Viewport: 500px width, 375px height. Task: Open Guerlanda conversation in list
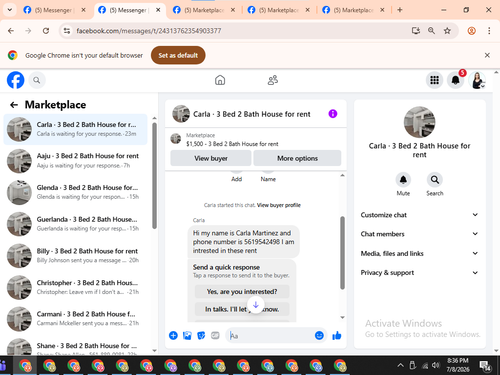75,224
